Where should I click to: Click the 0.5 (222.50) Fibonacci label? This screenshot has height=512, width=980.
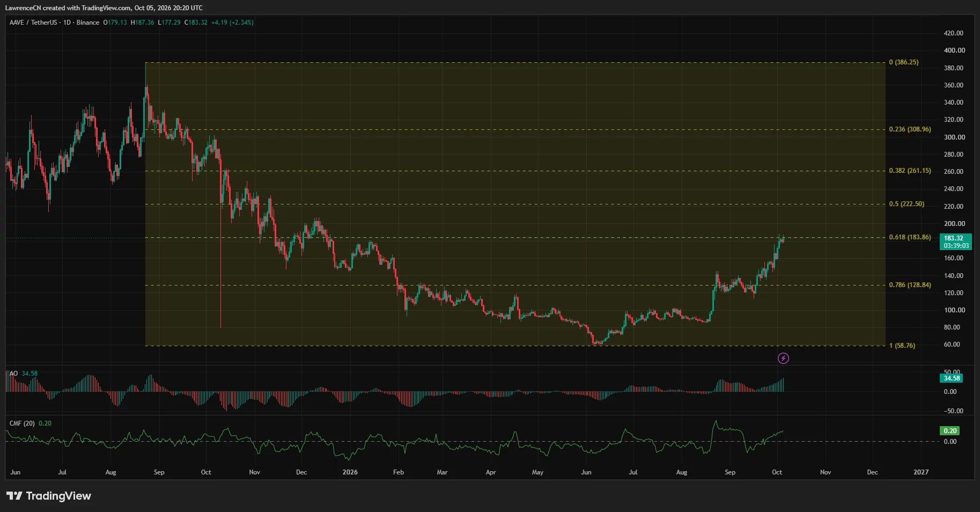click(907, 204)
